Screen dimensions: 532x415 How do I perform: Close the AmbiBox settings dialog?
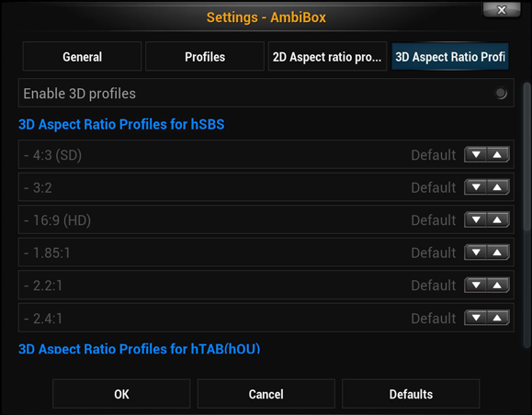[502, 9]
